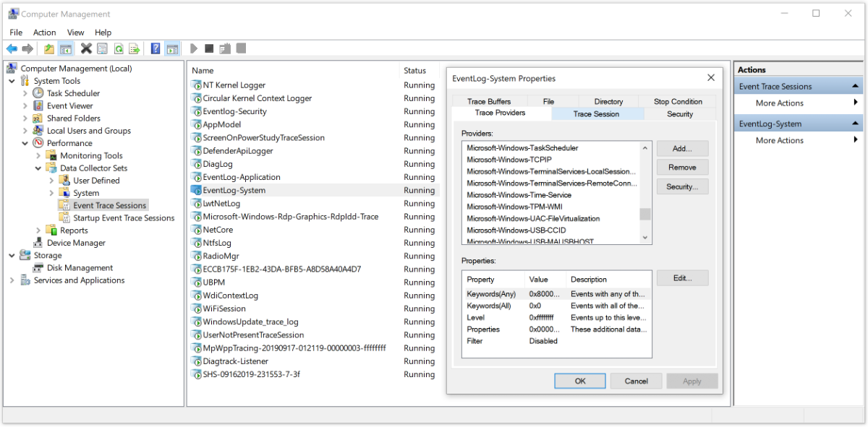Collapse the Data Collector Sets node

pos(38,168)
